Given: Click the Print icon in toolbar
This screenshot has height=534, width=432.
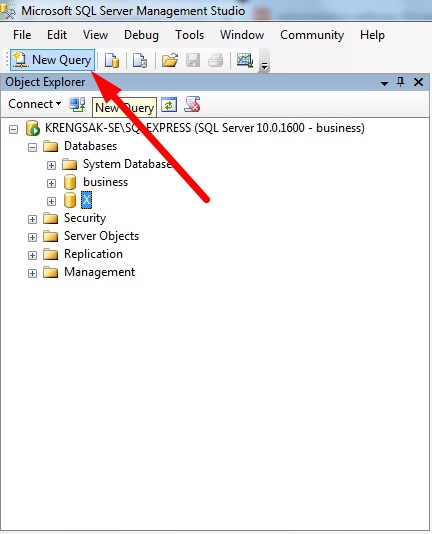Looking at the screenshot, I should point(215,61).
